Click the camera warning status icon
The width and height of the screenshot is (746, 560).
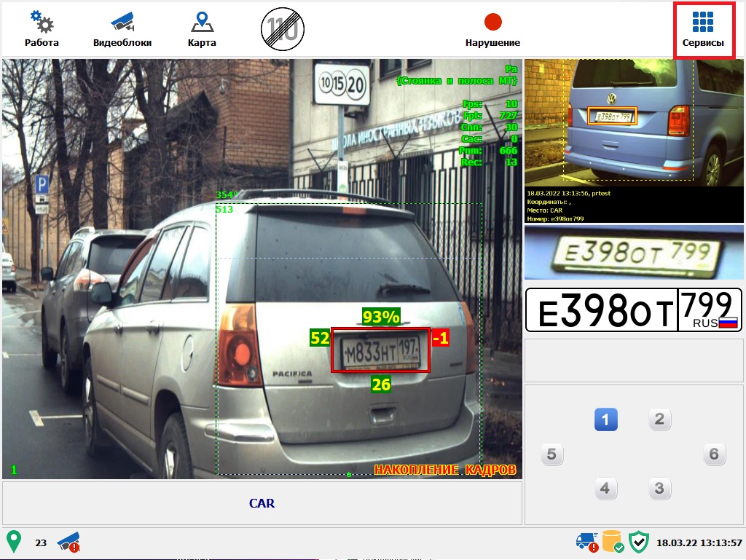68,542
